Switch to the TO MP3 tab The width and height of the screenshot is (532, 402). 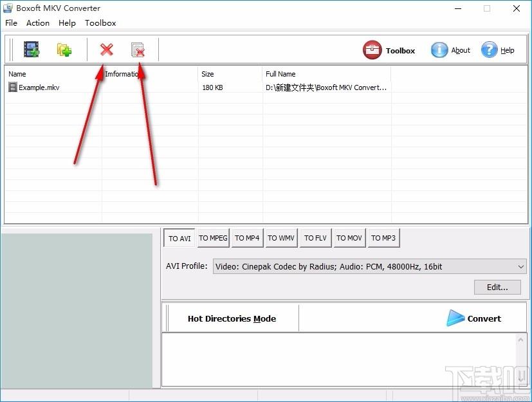pyautogui.click(x=383, y=238)
